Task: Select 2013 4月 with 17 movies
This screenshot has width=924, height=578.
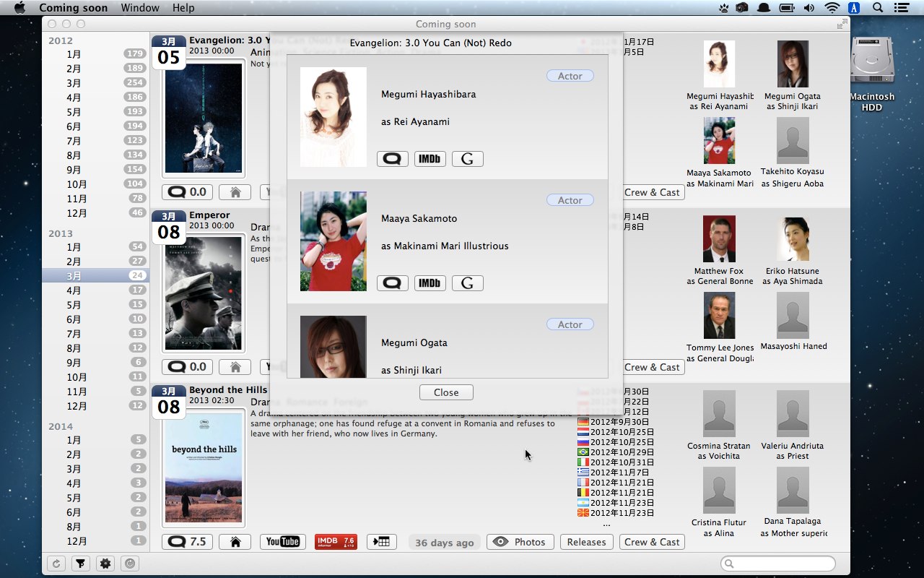Action: (x=95, y=290)
